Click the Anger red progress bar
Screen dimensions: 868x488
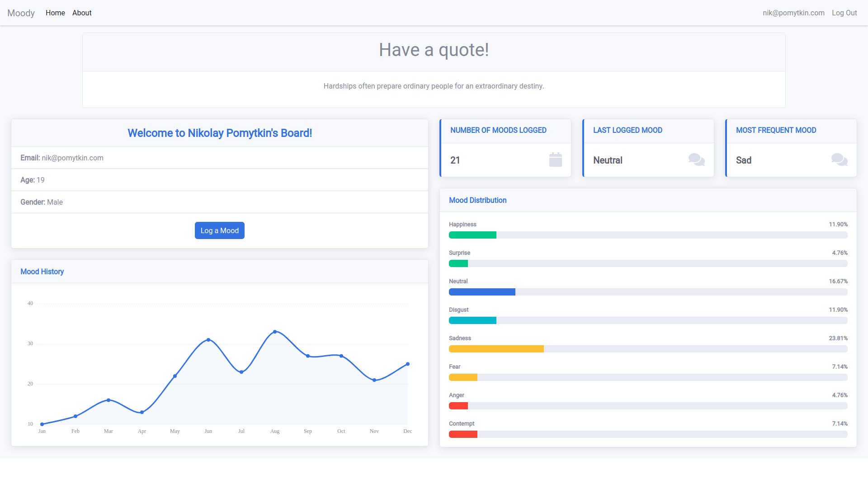click(x=458, y=406)
